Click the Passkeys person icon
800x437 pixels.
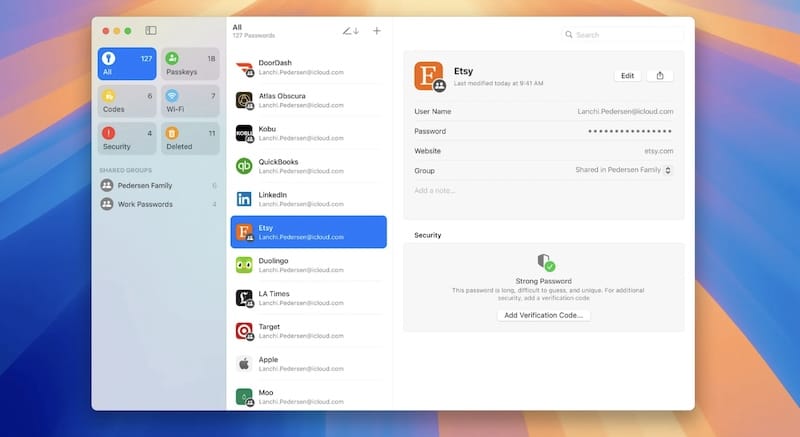point(172,58)
